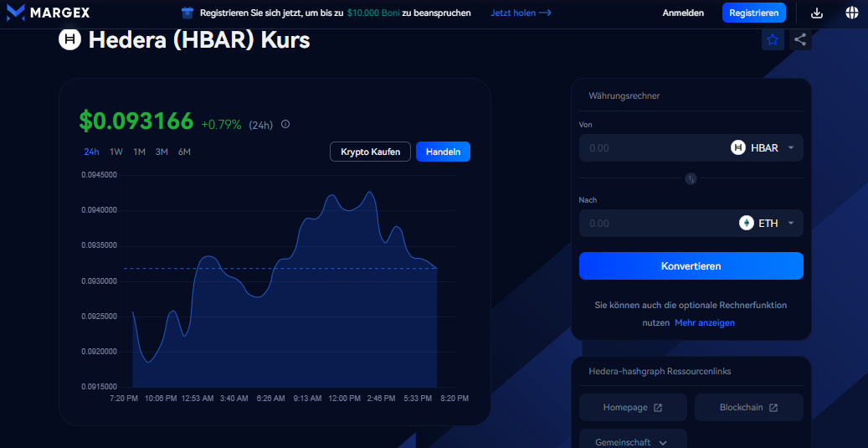Open the language globe icon

[852, 13]
